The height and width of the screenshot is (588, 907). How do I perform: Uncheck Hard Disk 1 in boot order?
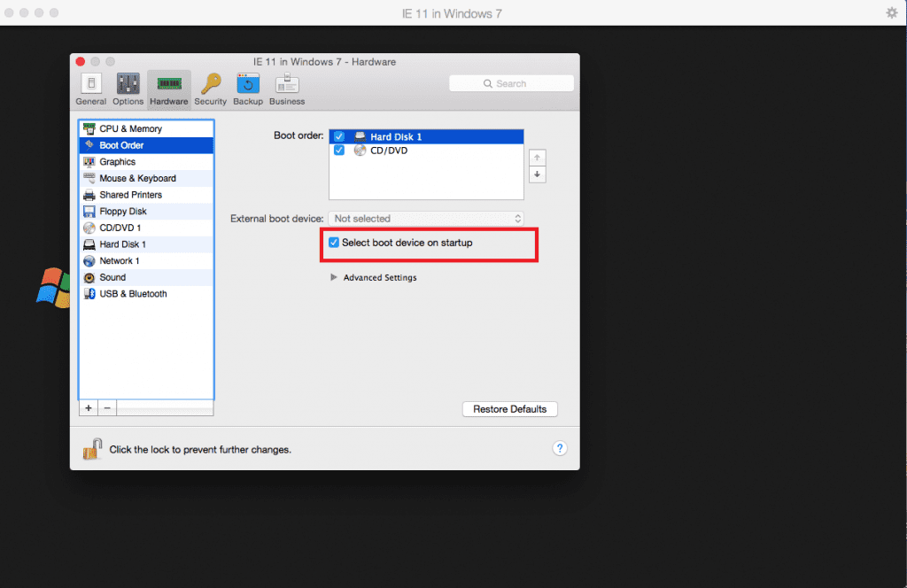339,136
